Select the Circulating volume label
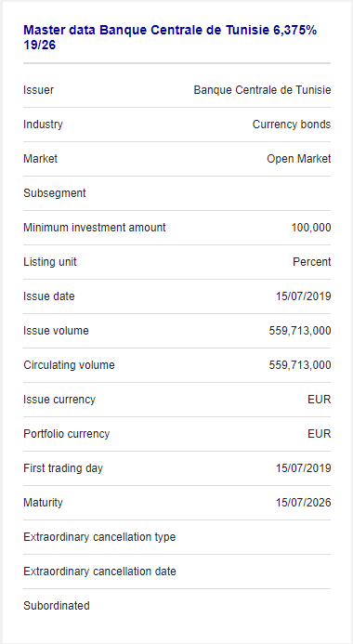This screenshot has height=644, width=353. [69, 365]
